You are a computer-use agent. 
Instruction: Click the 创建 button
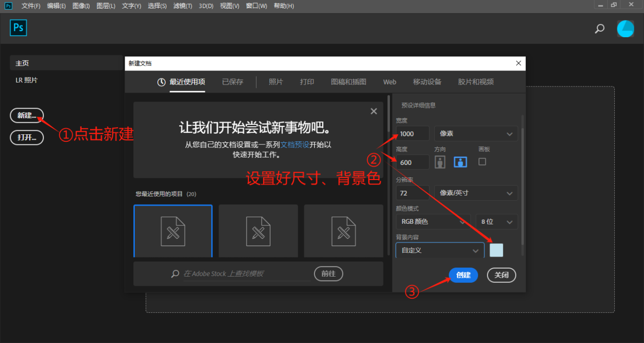tap(463, 275)
